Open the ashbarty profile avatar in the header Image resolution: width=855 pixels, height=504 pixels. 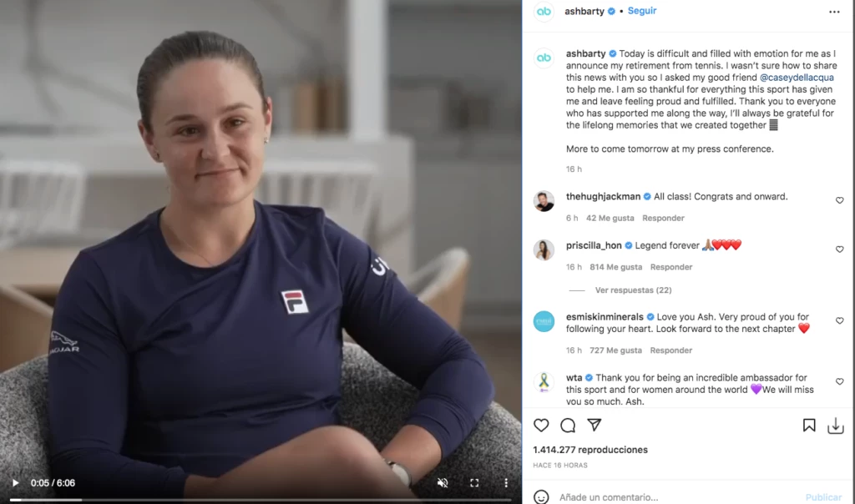click(x=544, y=12)
